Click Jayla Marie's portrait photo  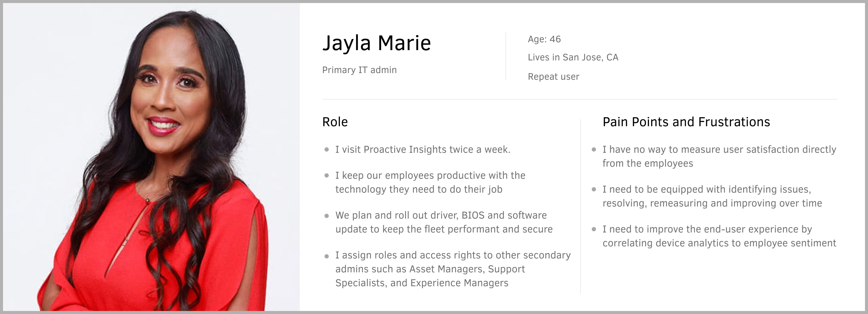tap(152, 157)
